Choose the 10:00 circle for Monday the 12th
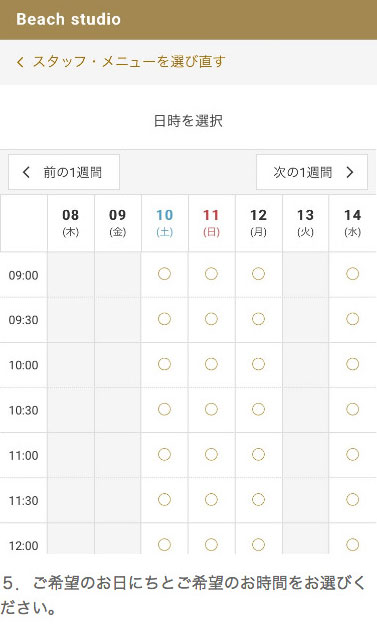The width and height of the screenshot is (377, 643). pos(258,364)
